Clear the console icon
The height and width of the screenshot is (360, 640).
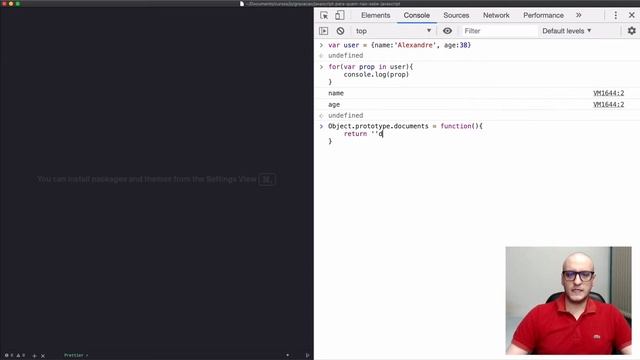340,31
